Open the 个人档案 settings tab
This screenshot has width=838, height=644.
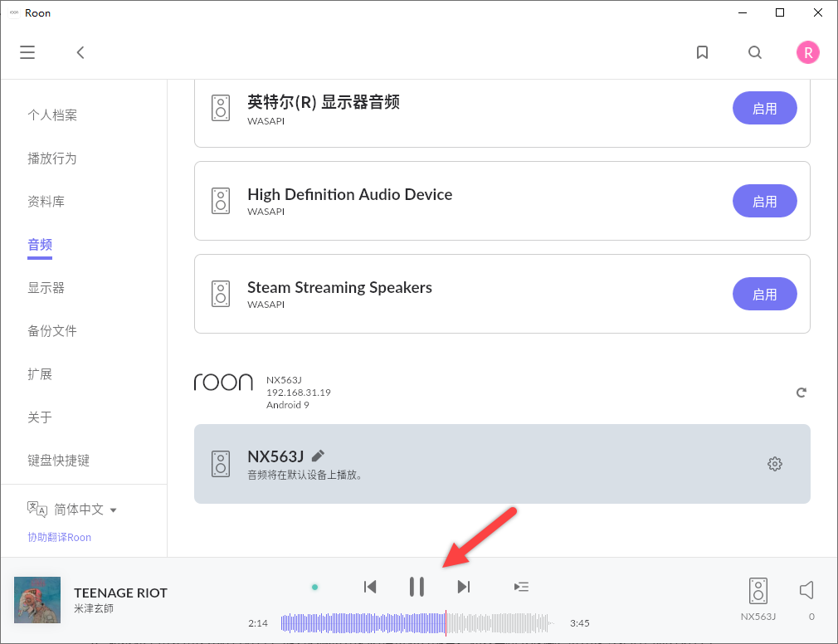point(52,115)
